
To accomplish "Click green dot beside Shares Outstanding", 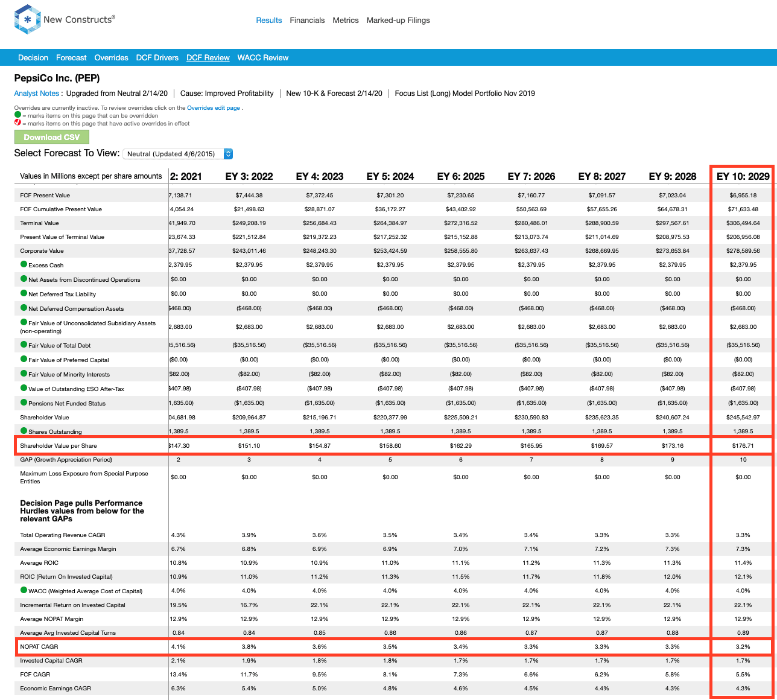I will [x=24, y=431].
